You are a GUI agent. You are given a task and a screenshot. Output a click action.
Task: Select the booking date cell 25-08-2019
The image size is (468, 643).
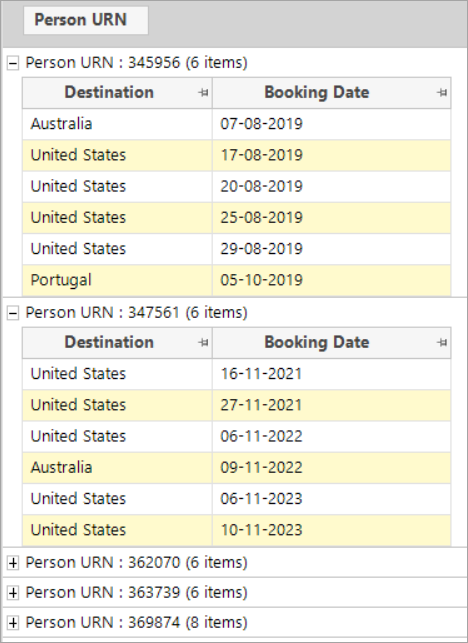331,218
